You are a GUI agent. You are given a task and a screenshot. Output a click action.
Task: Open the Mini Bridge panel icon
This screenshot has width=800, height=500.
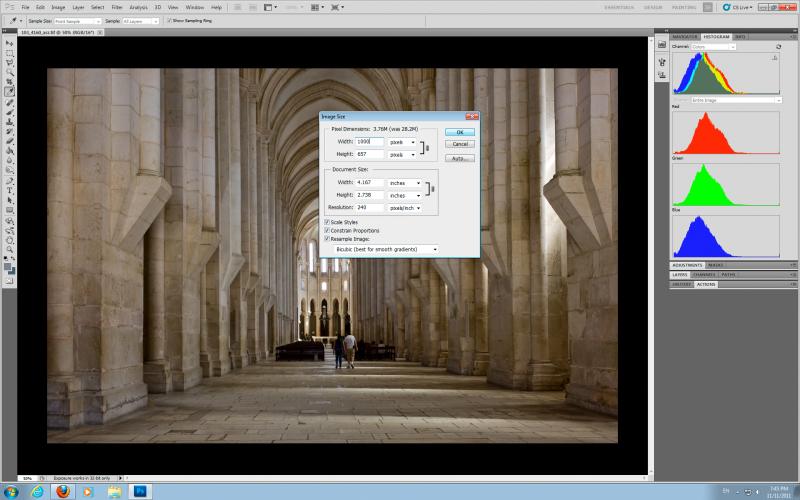(x=662, y=44)
